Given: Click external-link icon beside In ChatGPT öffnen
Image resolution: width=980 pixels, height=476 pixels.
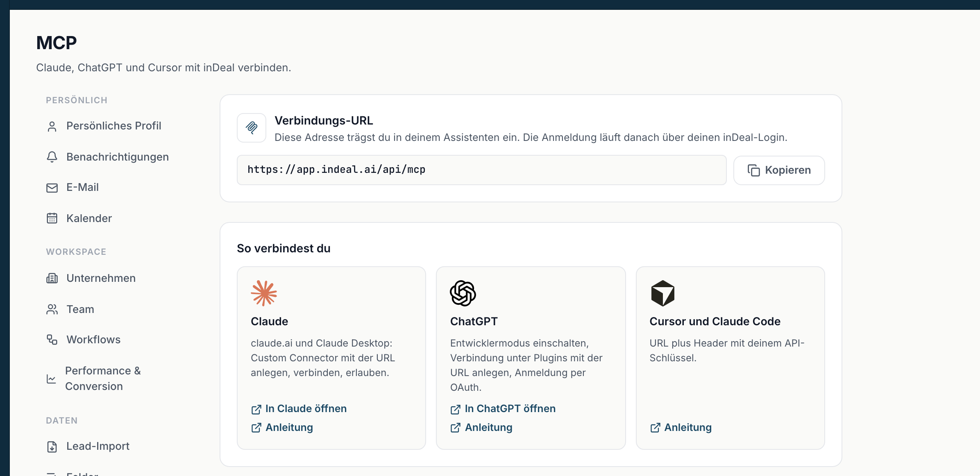Looking at the screenshot, I should pyautogui.click(x=456, y=409).
